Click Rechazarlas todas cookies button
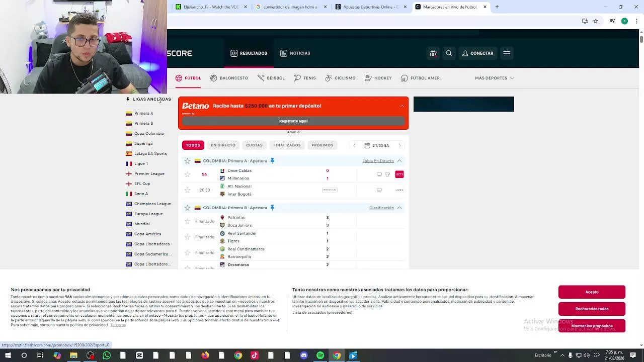Screen dimensions: 644x362 tap(592, 309)
